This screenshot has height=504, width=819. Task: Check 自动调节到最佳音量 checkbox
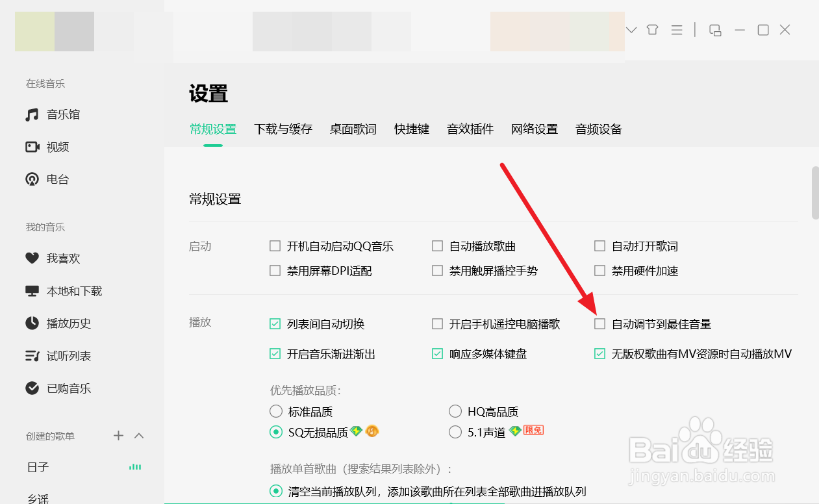point(600,323)
